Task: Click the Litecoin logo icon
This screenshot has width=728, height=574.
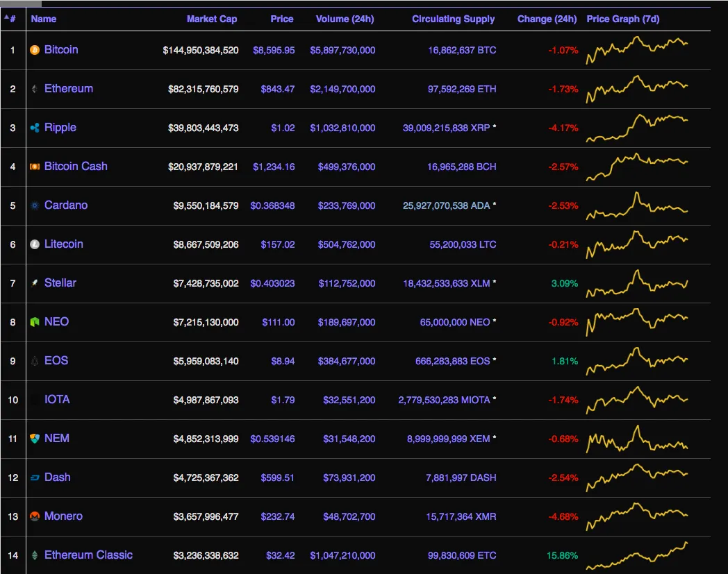Action: 35,244
